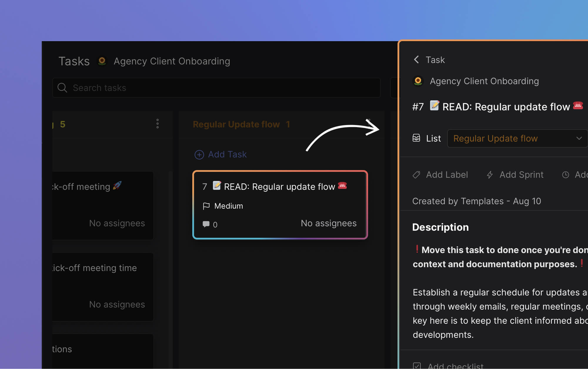Expand the List field chevron in the detail panel
The height and width of the screenshot is (369, 588).
[x=579, y=138]
